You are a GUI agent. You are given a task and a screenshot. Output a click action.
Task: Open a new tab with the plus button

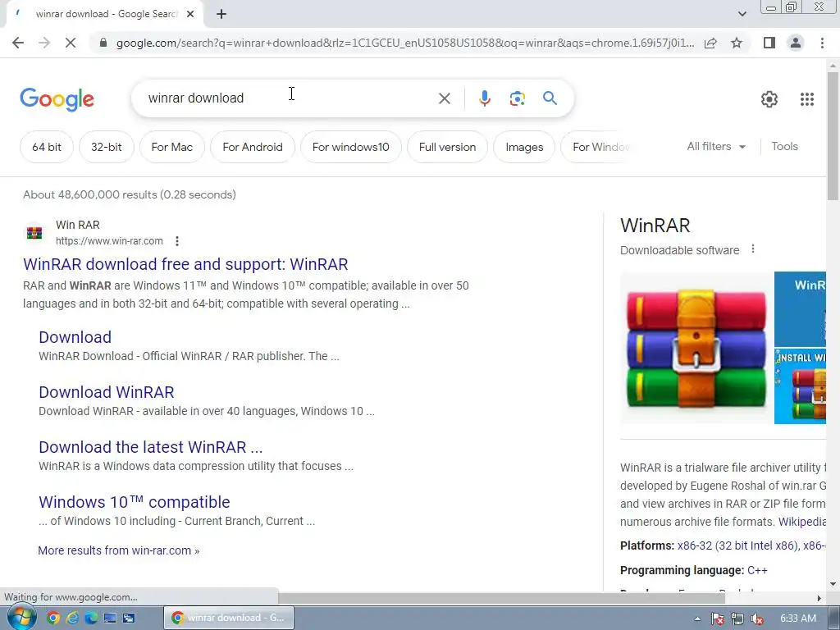221,14
